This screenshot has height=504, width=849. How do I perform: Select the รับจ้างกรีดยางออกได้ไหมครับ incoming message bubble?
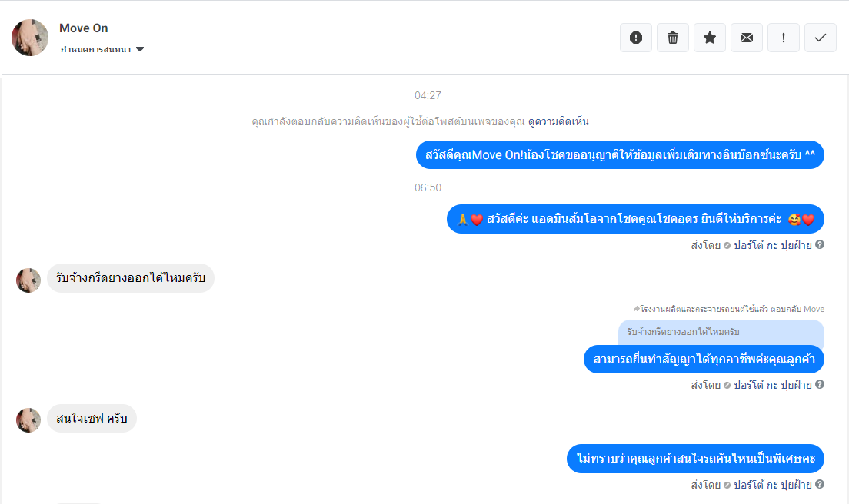131,278
